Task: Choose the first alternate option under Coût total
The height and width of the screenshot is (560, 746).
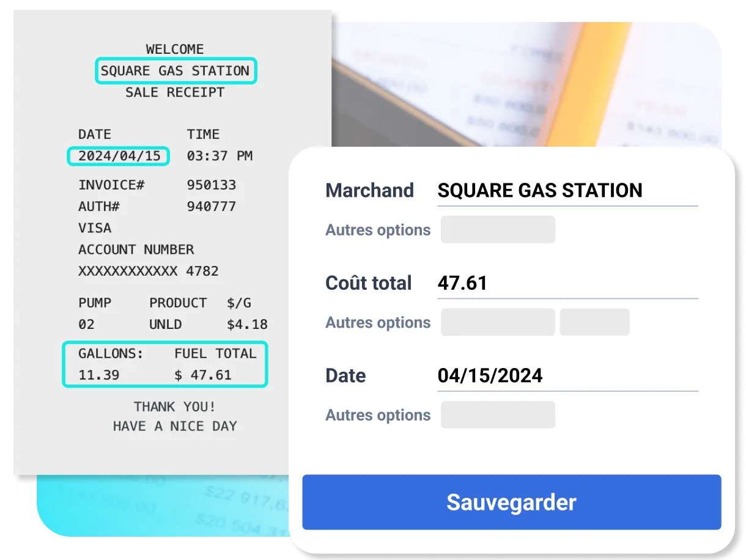Action: point(498,322)
